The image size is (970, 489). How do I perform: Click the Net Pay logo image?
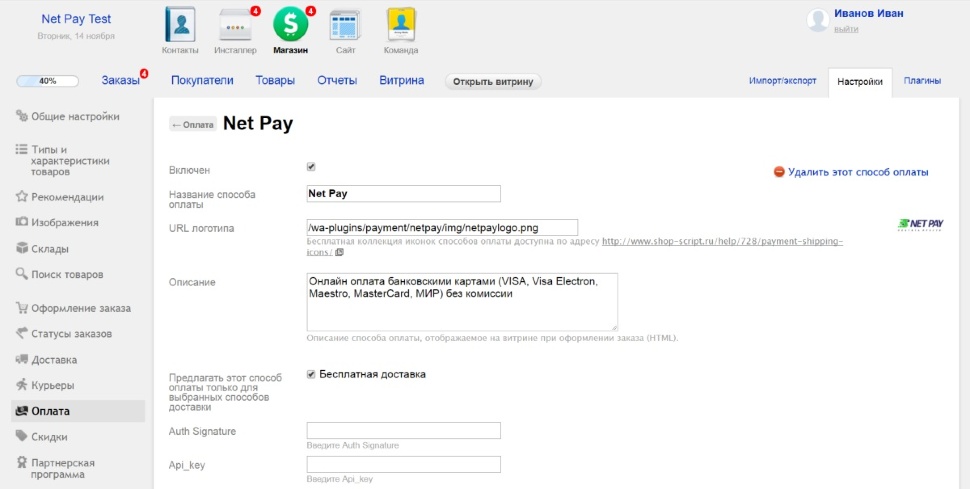tap(921, 225)
